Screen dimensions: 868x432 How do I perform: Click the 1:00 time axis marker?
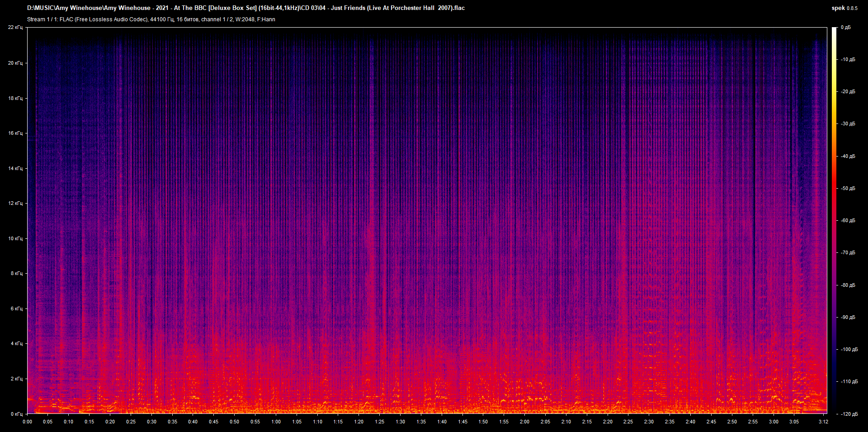276,422
